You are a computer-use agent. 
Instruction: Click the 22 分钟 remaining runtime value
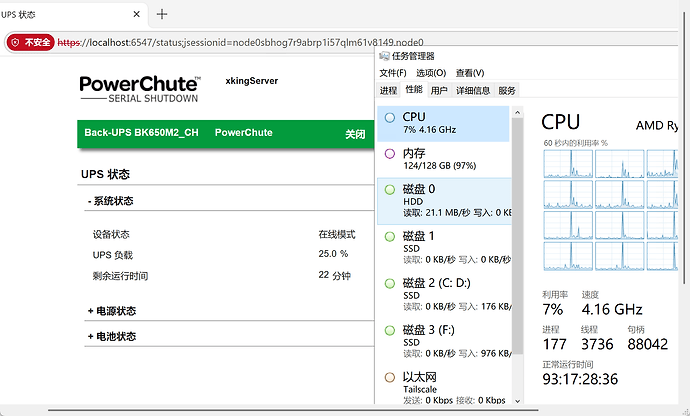point(334,276)
